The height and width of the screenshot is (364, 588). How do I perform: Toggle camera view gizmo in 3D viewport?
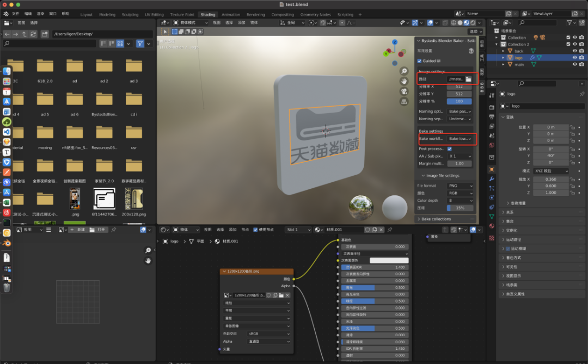tap(404, 91)
